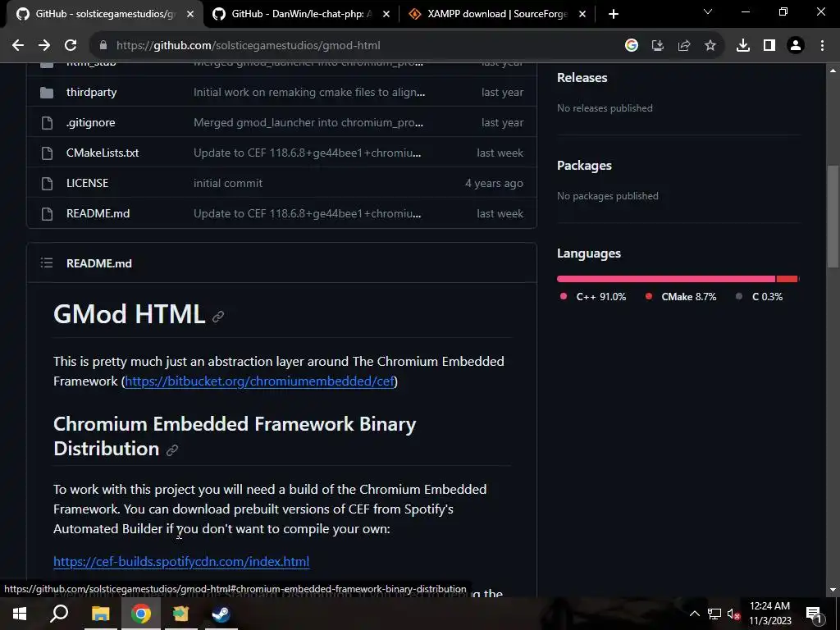Open commit message beside thirdparty folder
840x630 pixels.
(309, 92)
